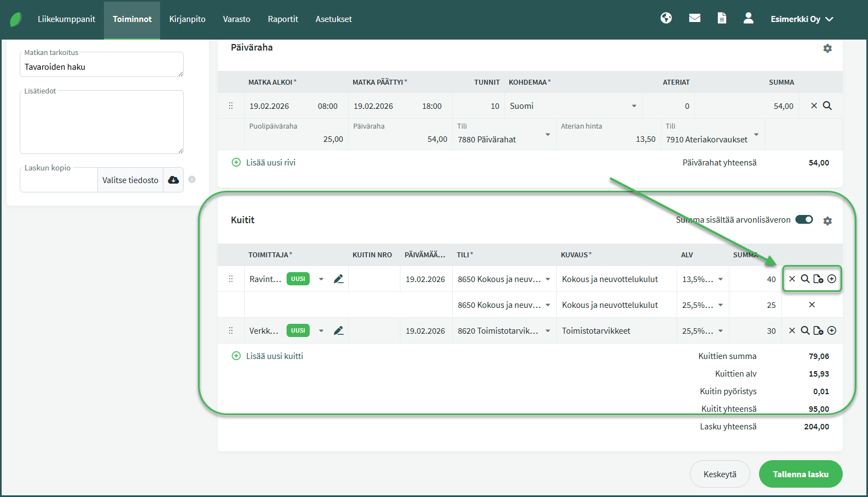Viewport: 868px width, 497px height.
Task: Open ALV dropdown on Toimistotarvikkeet row
Action: click(720, 331)
